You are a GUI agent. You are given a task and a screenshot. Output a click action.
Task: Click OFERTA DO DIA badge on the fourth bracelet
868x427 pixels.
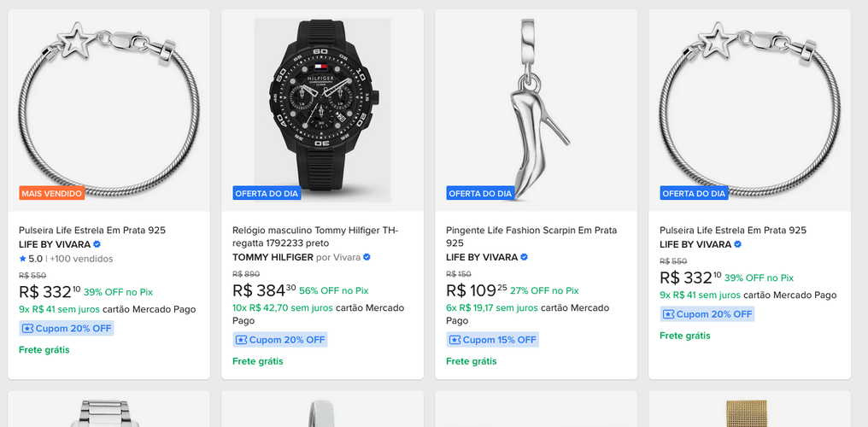[x=695, y=194]
